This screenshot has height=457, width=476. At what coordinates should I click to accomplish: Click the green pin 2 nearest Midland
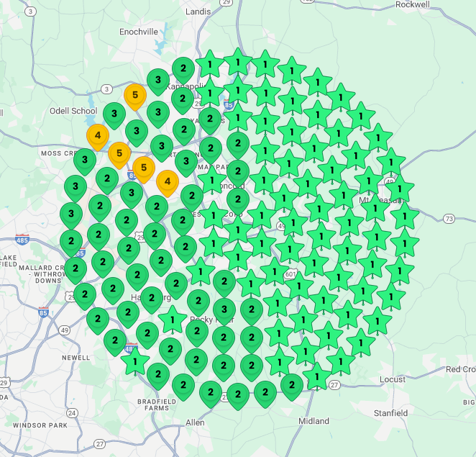[x=291, y=385]
